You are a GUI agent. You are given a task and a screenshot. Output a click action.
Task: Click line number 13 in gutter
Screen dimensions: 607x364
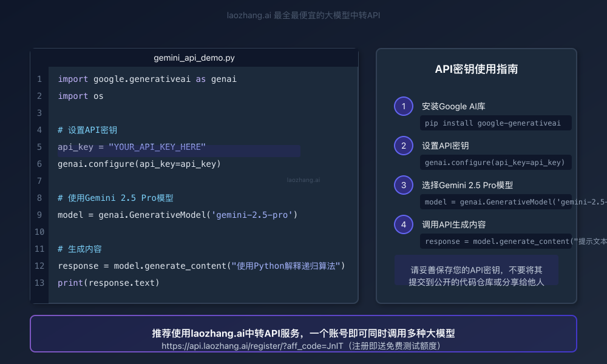click(x=39, y=283)
